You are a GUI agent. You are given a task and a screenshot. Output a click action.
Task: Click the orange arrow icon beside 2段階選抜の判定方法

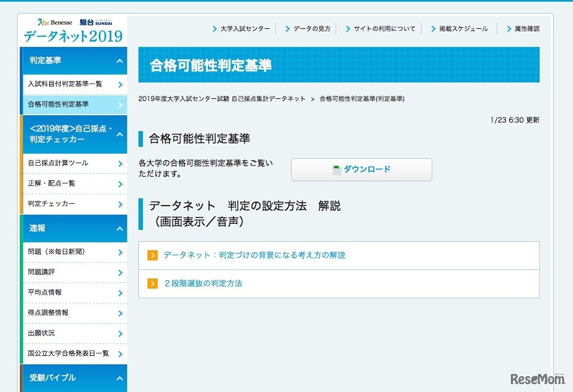pos(151,284)
